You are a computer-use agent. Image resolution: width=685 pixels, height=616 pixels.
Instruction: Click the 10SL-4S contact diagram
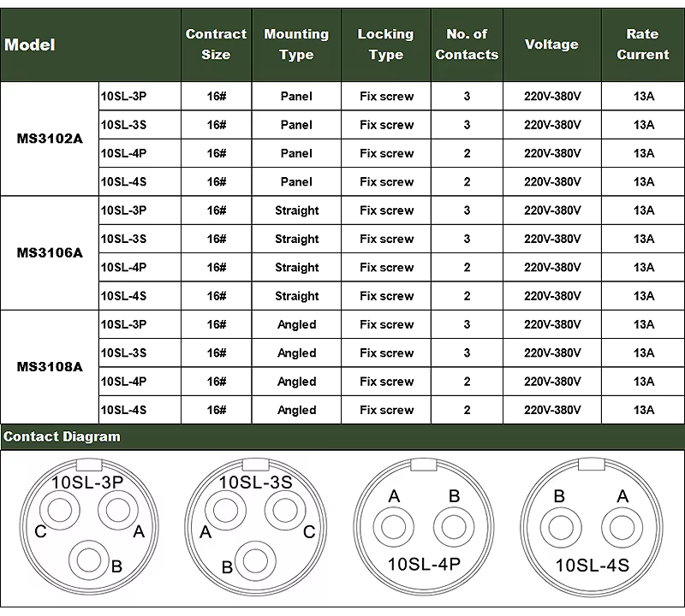pyautogui.click(x=592, y=527)
